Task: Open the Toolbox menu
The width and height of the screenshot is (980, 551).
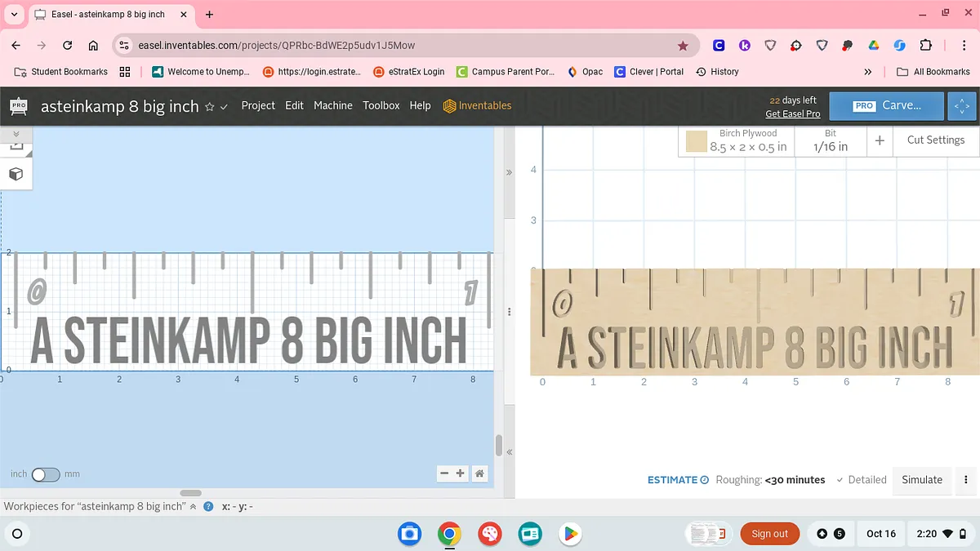Action: [x=381, y=105]
